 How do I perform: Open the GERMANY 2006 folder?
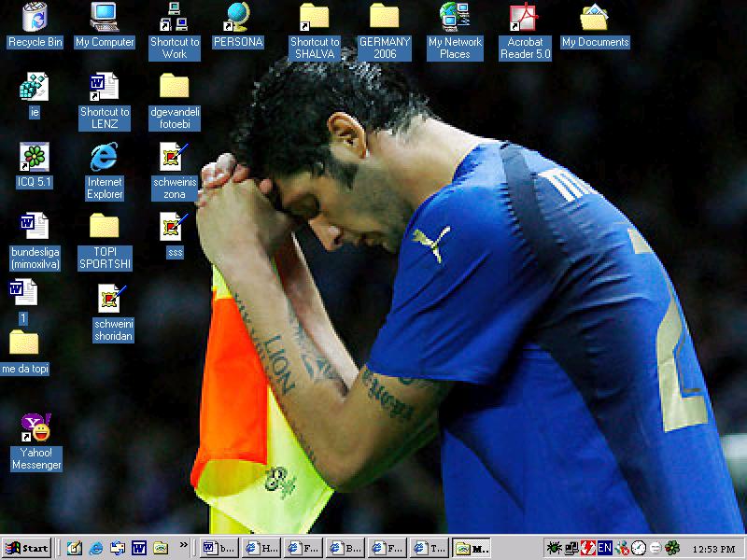tap(384, 17)
